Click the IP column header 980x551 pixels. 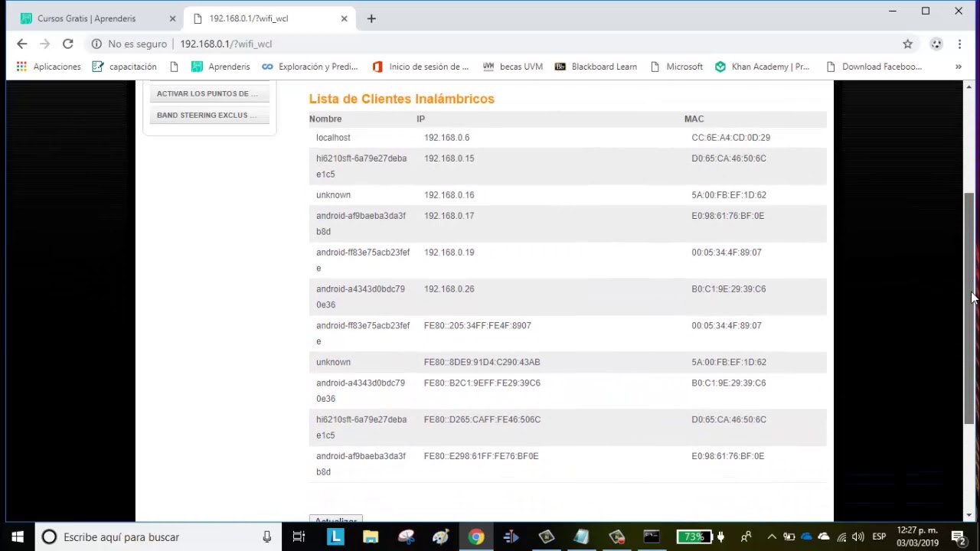pyautogui.click(x=420, y=119)
